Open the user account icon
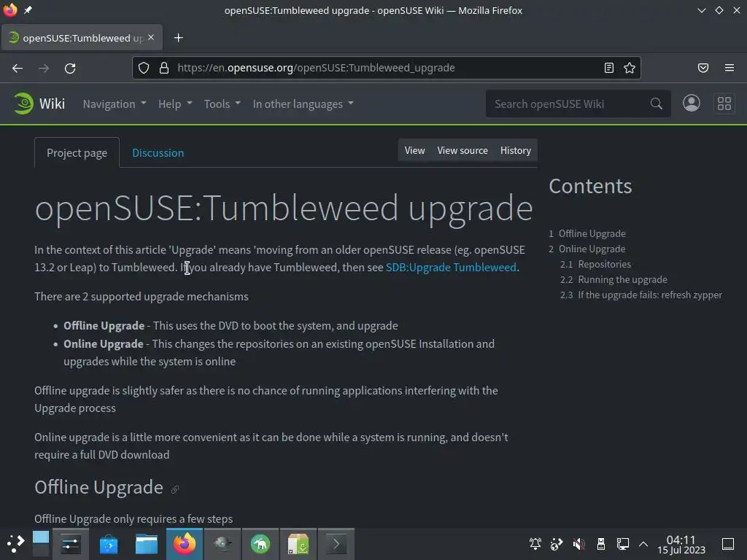The height and width of the screenshot is (560, 747). [692, 104]
